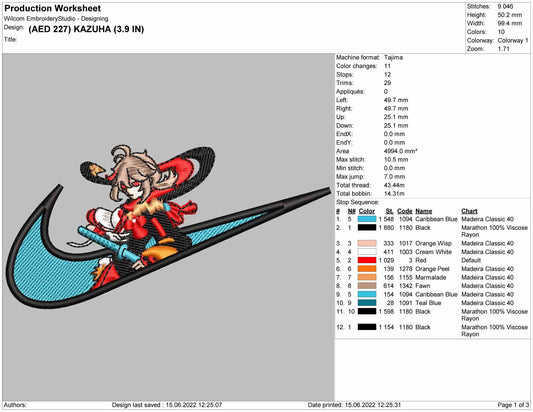Click the Machine format value 'Tajima'
This screenshot has width=533, height=412.
click(x=393, y=57)
